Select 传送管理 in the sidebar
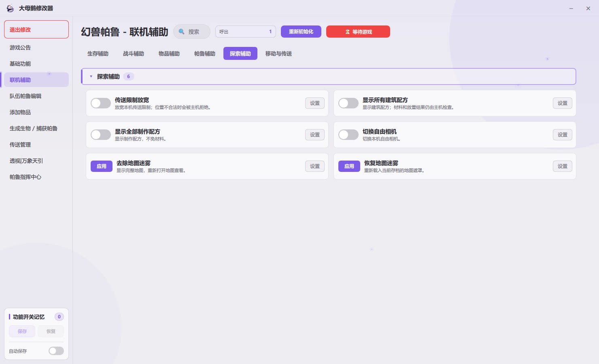The height and width of the screenshot is (364, 599). tap(36, 144)
